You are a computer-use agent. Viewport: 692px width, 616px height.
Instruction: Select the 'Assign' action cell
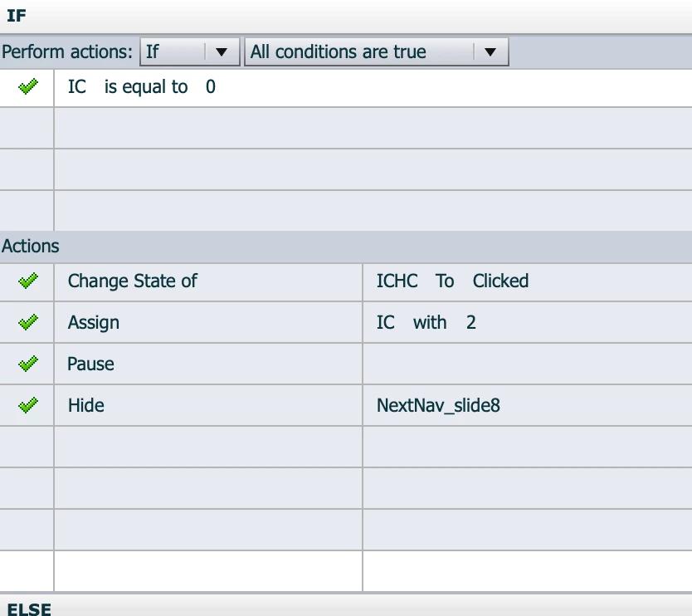point(208,322)
